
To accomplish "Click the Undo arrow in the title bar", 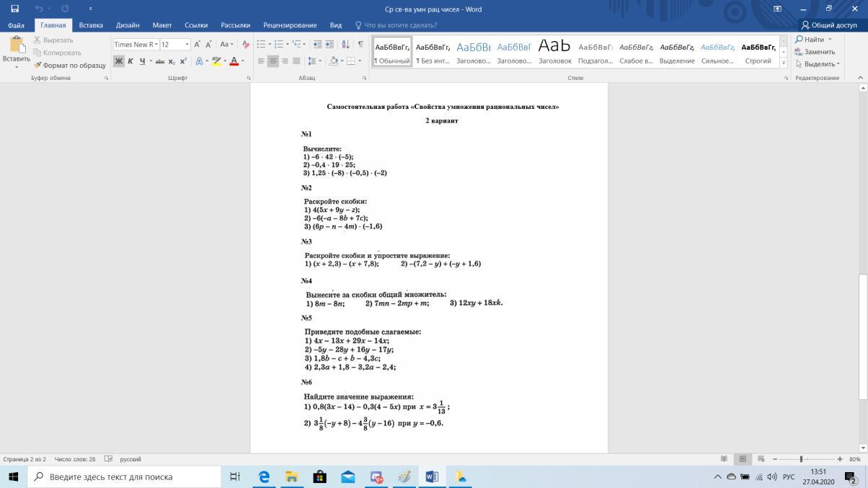I will pyautogui.click(x=38, y=9).
